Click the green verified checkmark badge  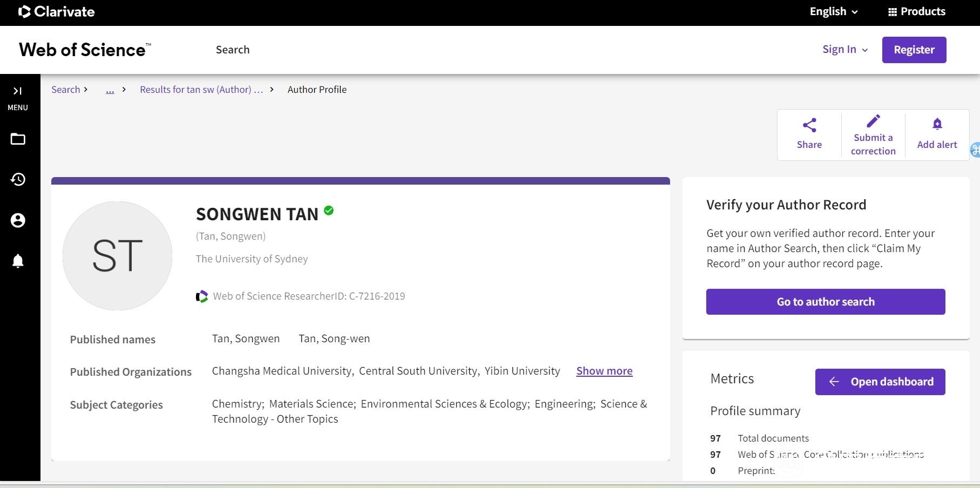pos(329,211)
